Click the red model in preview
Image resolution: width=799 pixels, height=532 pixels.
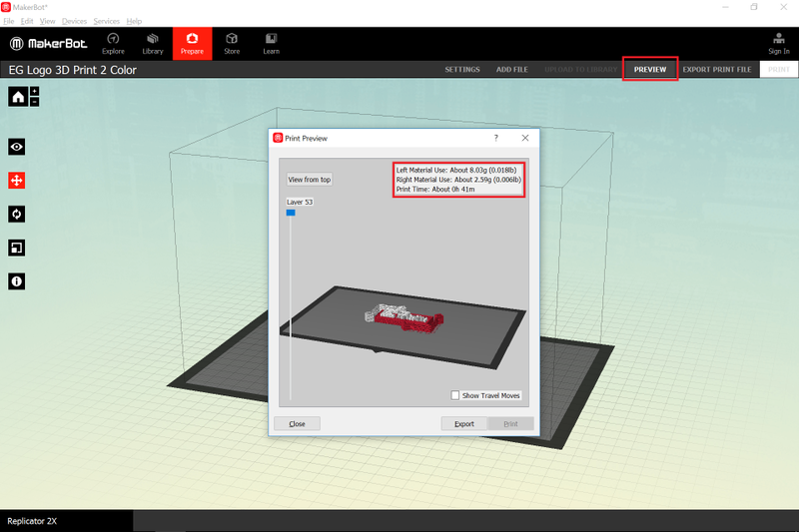tap(410, 321)
